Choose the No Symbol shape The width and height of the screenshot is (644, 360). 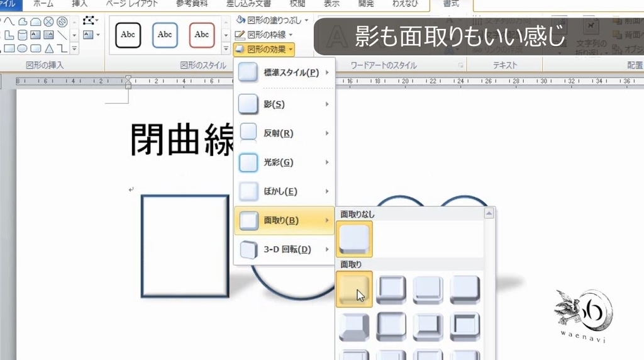coord(62,21)
